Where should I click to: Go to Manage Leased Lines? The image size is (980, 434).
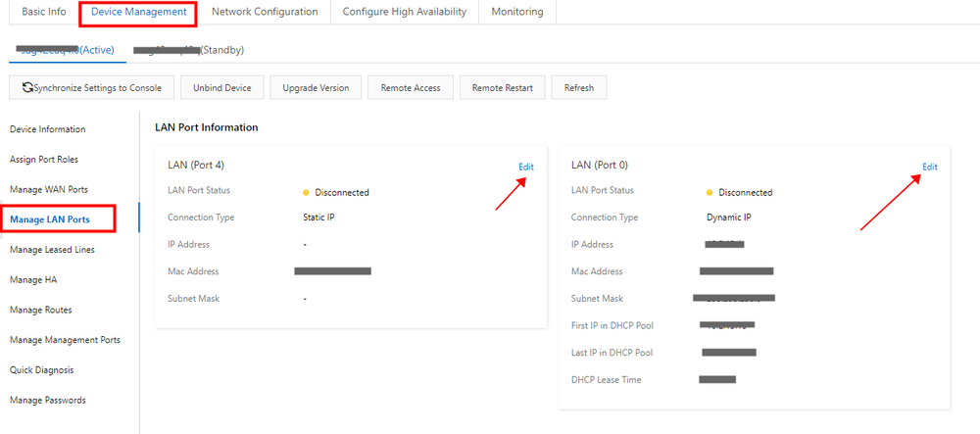[52, 250]
